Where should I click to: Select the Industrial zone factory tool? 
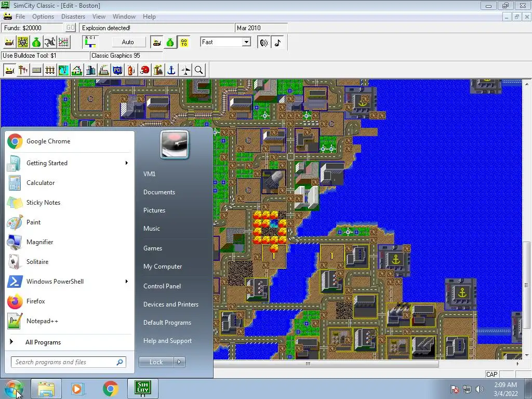(x=104, y=70)
